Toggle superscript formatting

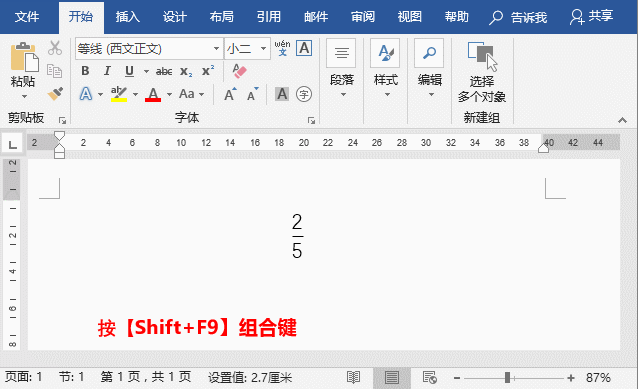point(208,71)
